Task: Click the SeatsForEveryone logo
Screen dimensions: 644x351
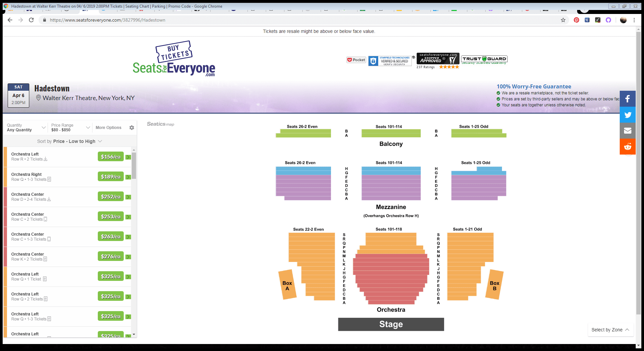Action: tap(174, 60)
